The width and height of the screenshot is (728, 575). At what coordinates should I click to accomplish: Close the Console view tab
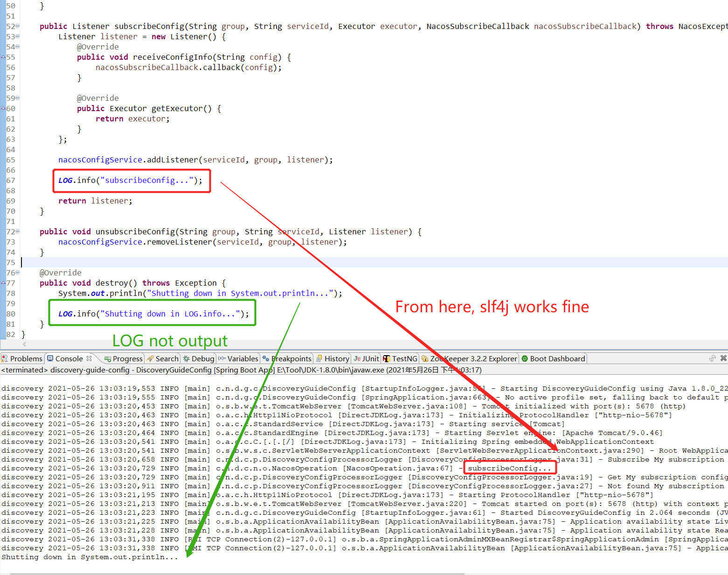coord(89,358)
